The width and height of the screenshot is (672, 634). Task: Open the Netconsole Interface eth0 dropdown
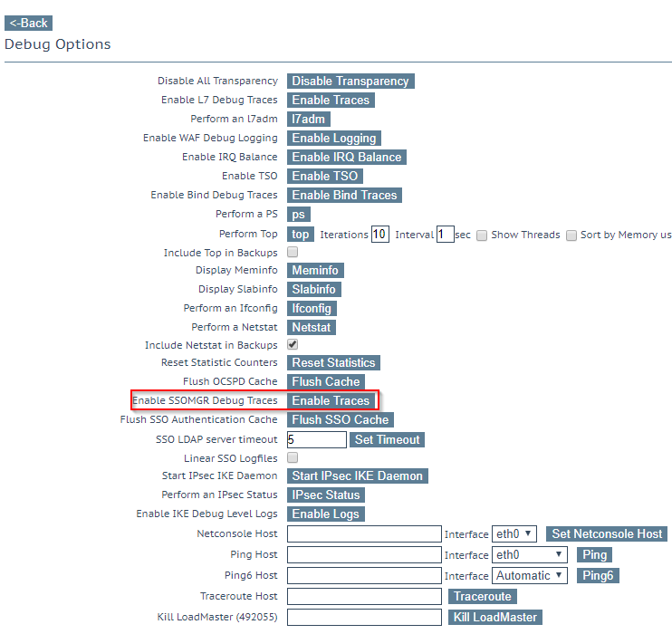coord(514,534)
